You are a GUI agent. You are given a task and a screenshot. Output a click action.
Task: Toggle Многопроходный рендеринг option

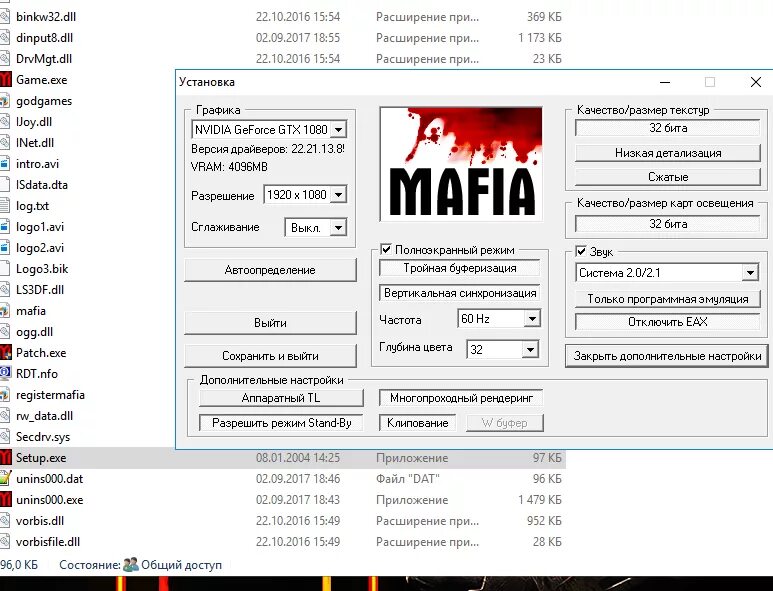click(461, 398)
